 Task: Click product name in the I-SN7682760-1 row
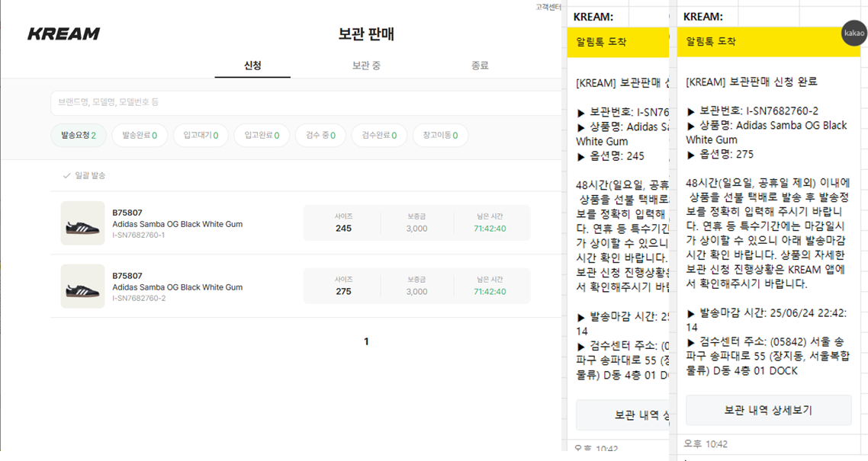click(x=177, y=225)
